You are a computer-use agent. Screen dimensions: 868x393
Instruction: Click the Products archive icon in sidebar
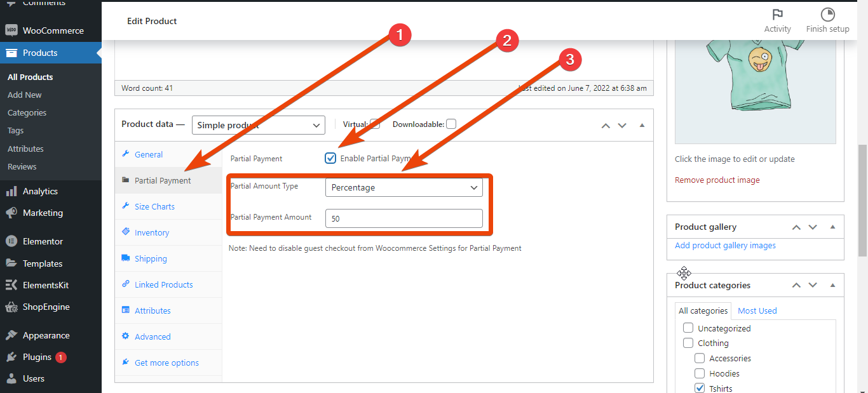[x=11, y=53]
